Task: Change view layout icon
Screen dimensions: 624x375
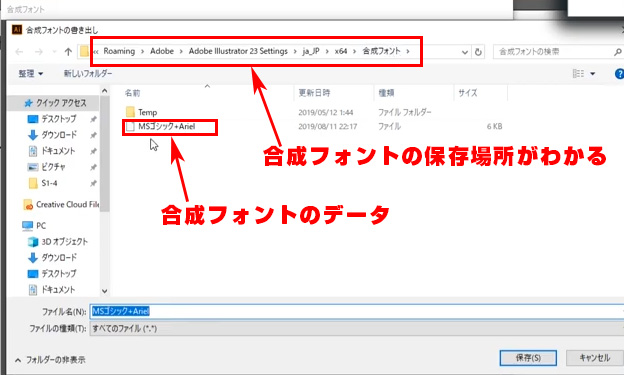Action: tap(578, 74)
